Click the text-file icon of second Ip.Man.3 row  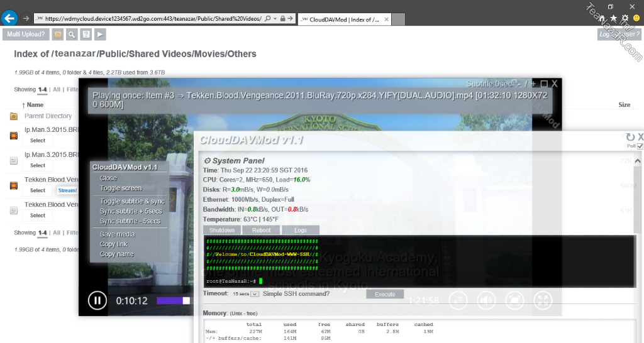pyautogui.click(x=14, y=160)
